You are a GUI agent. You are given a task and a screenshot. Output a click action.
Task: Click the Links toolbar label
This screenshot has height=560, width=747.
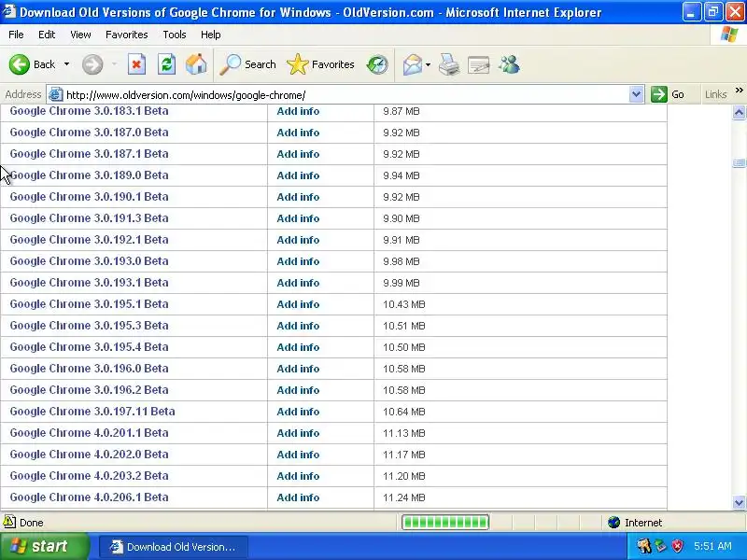[x=715, y=94]
